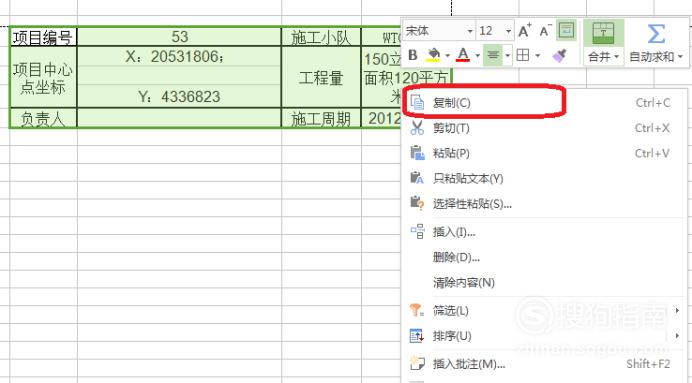This screenshot has height=383, width=692.
Task: Click the borders grid icon
Action: coord(523,55)
